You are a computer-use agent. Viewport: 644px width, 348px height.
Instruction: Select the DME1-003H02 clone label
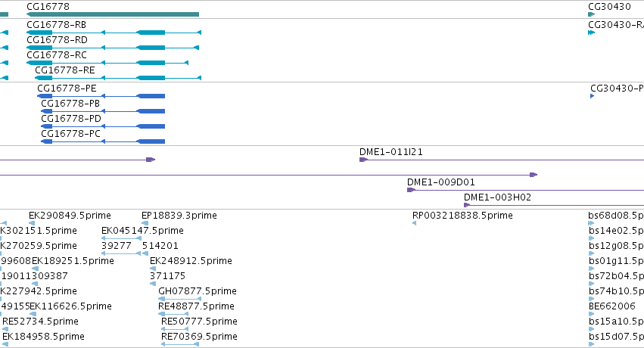click(497, 197)
